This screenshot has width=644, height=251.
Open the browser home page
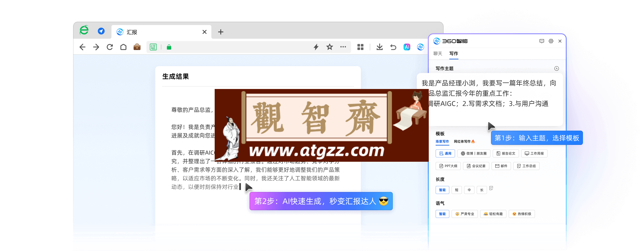tap(123, 47)
